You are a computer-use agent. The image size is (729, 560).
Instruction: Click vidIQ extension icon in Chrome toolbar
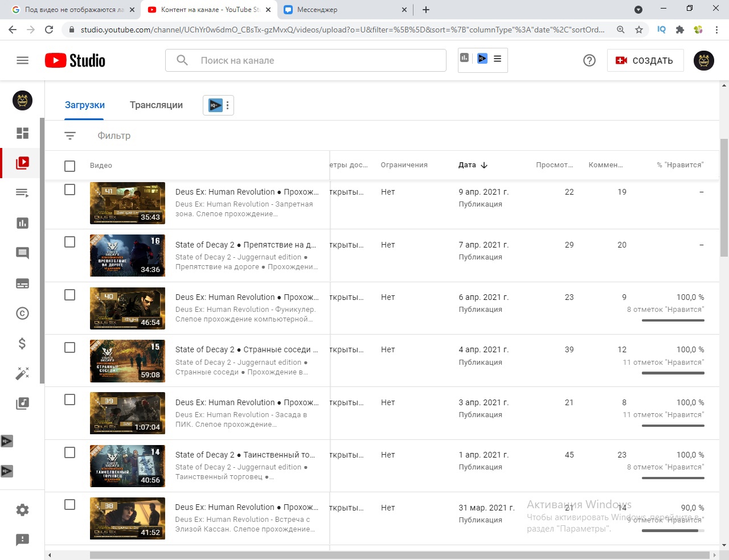661,30
